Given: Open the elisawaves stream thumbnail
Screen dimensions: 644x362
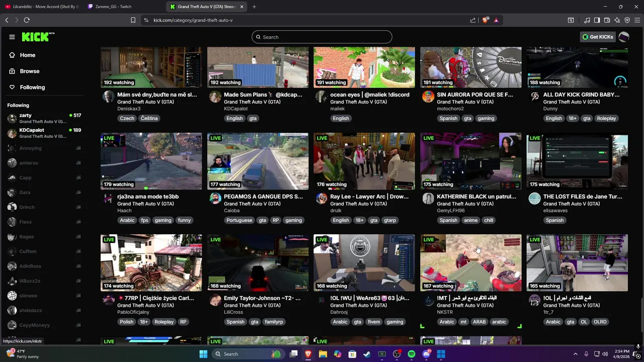Looking at the screenshot, I should (577, 161).
